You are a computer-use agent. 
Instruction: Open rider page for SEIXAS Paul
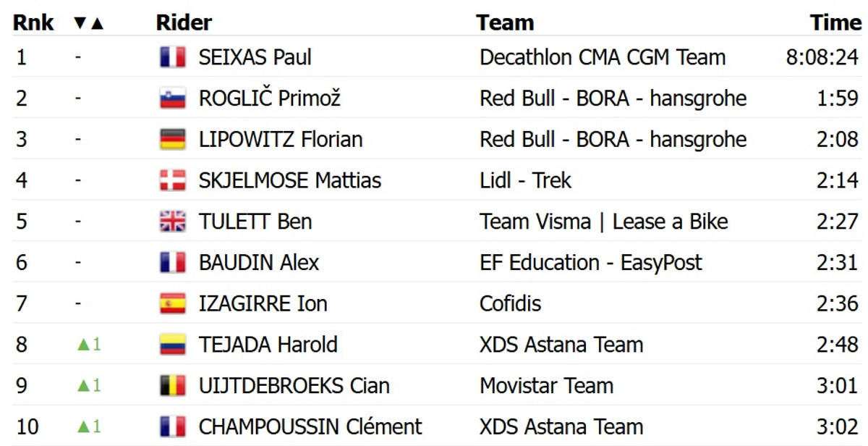255,57
